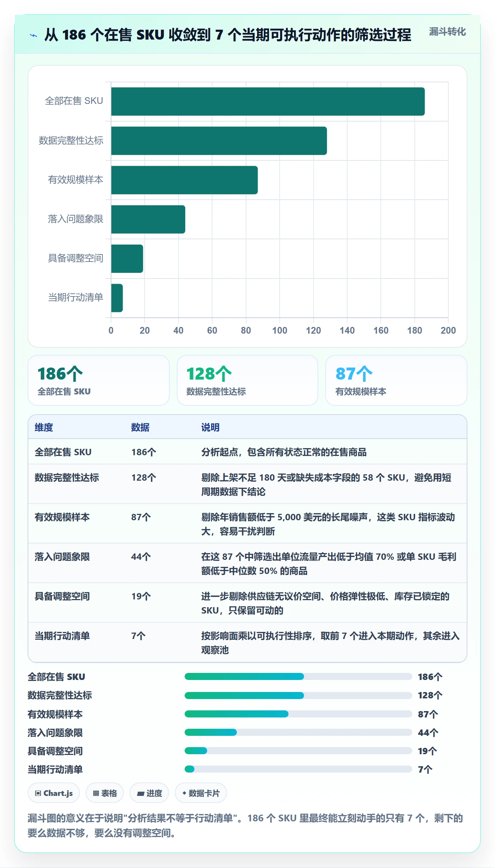The height and width of the screenshot is (868, 495).
Task: Click the 7个 value beside the progress bar
Action: click(x=425, y=769)
